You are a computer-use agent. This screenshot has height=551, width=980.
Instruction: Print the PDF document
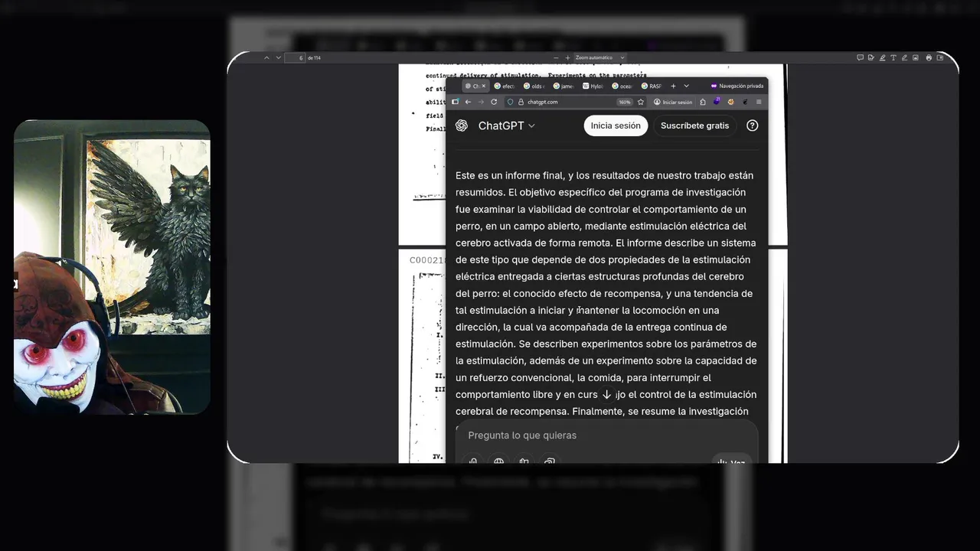pos(929,57)
